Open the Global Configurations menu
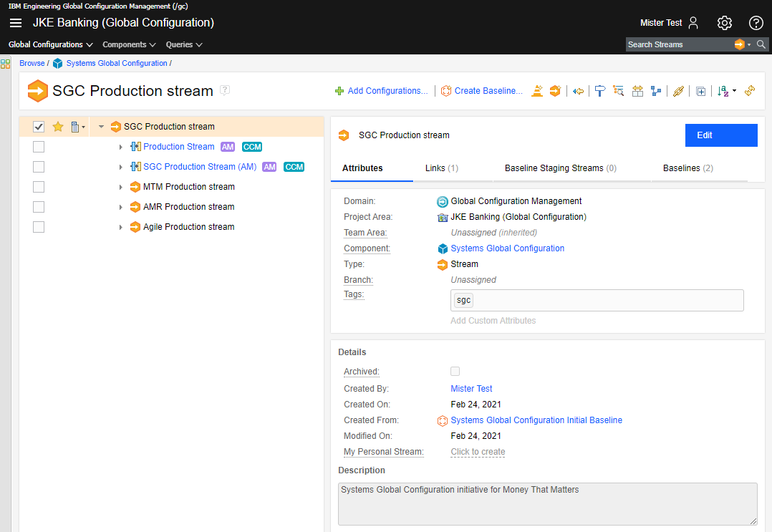Image resolution: width=772 pixels, height=532 pixels. 50,44
